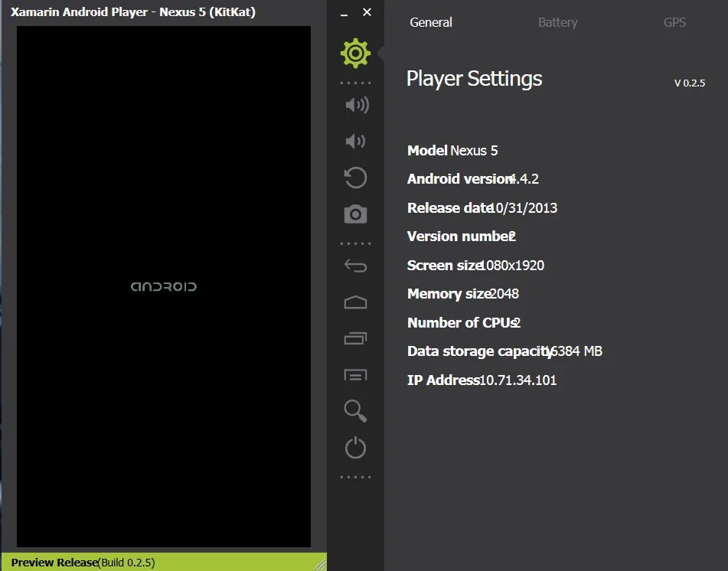Click the power button icon
728x571 pixels.
click(355, 448)
